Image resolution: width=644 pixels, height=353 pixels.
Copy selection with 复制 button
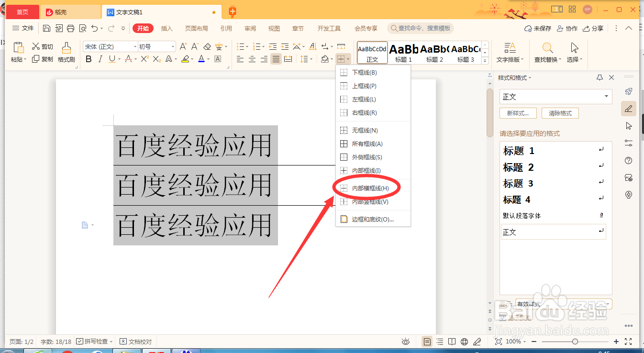[43, 59]
